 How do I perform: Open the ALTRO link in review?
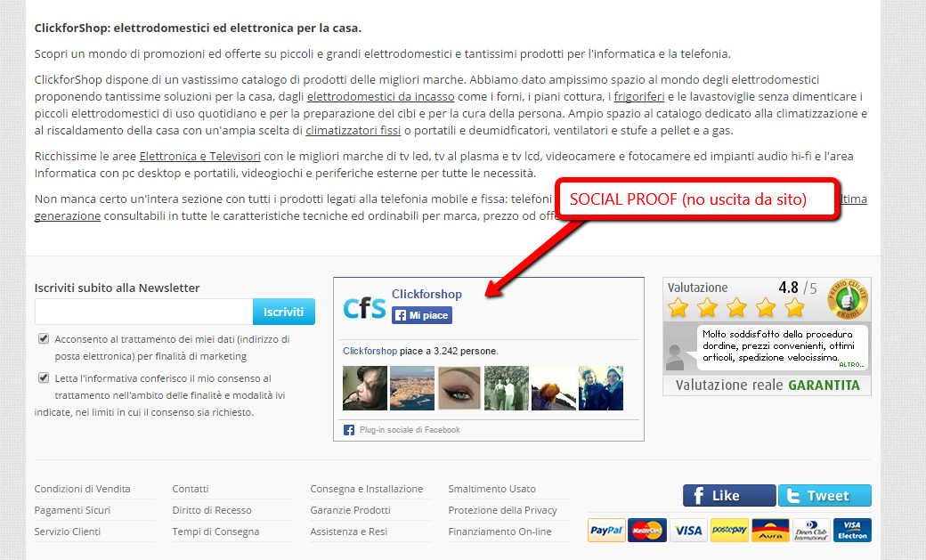(x=851, y=364)
